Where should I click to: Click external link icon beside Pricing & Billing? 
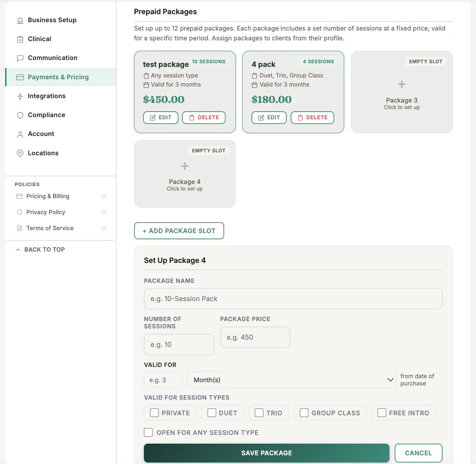(x=104, y=196)
